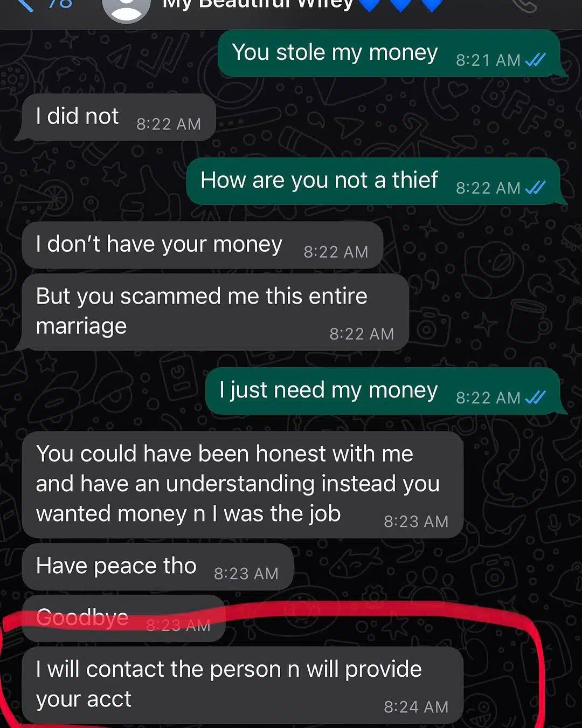Image resolution: width=582 pixels, height=728 pixels.
Task: Select the 'I did not' message bubble
Action: pos(117,117)
